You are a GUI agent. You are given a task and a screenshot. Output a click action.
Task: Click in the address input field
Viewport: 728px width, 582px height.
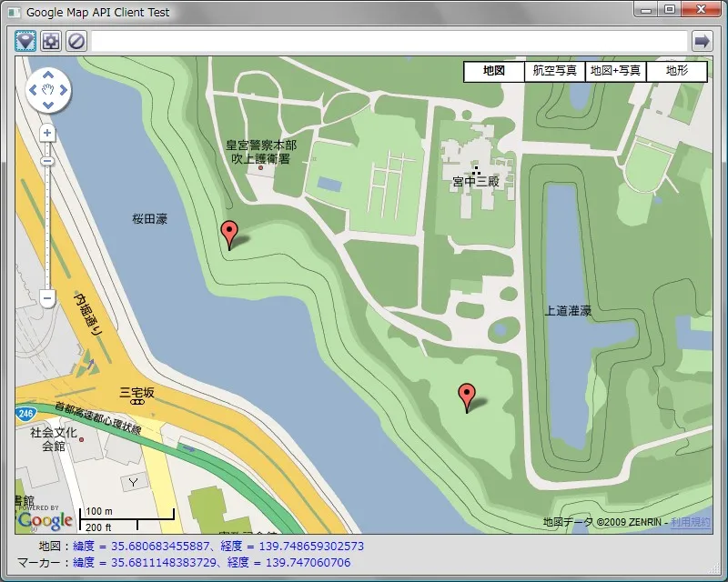[x=389, y=41]
